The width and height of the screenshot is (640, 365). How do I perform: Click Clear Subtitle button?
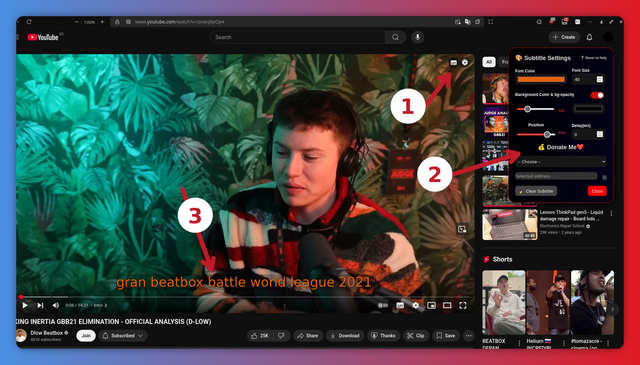coord(536,191)
